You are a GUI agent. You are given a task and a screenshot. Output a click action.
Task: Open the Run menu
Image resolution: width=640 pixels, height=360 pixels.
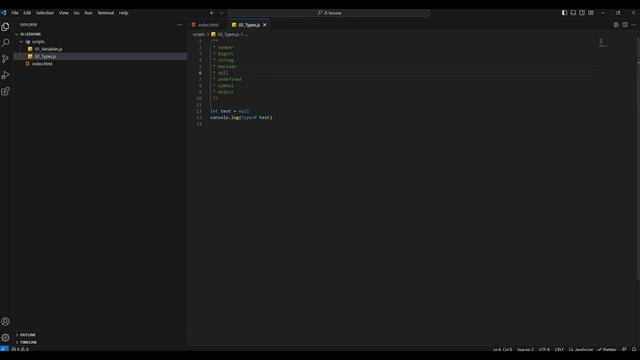(x=88, y=13)
